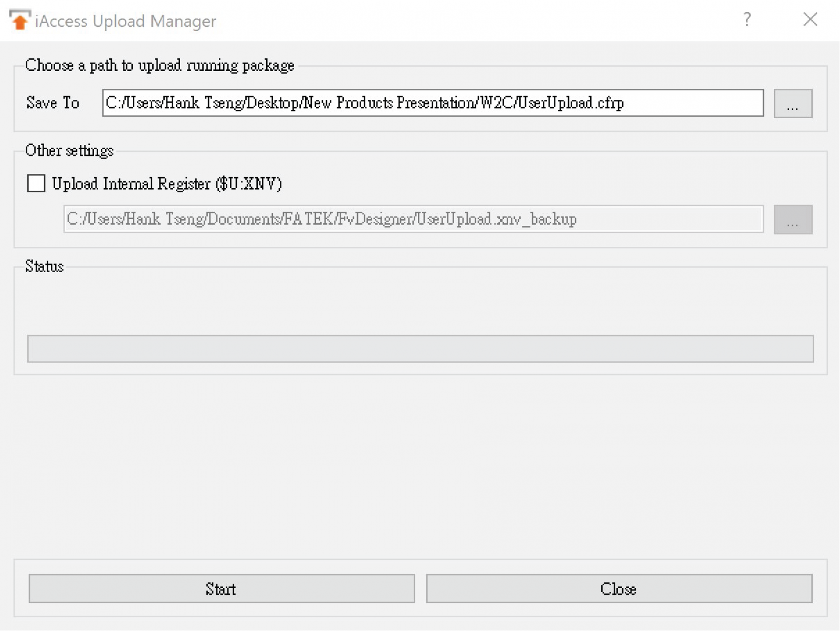Click the Save To label

52,102
